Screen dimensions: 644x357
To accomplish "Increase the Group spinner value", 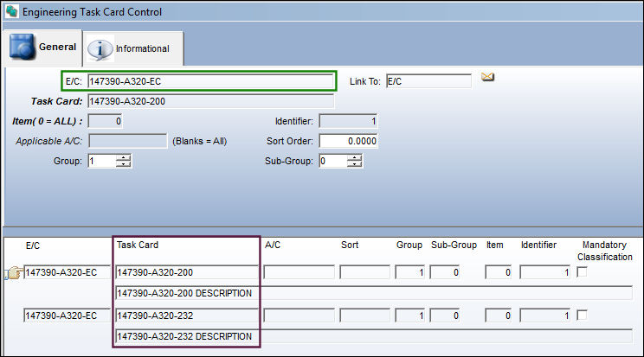I will pyautogui.click(x=123, y=157).
